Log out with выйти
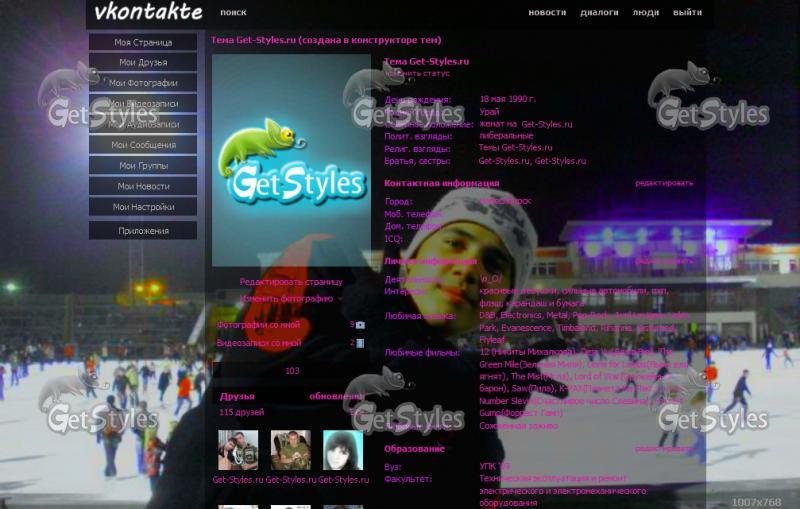 coord(687,12)
